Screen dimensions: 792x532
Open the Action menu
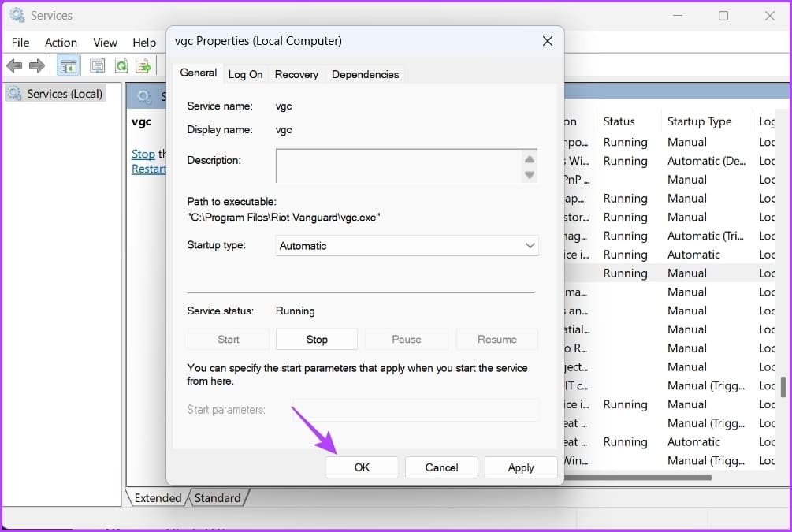[x=61, y=43]
